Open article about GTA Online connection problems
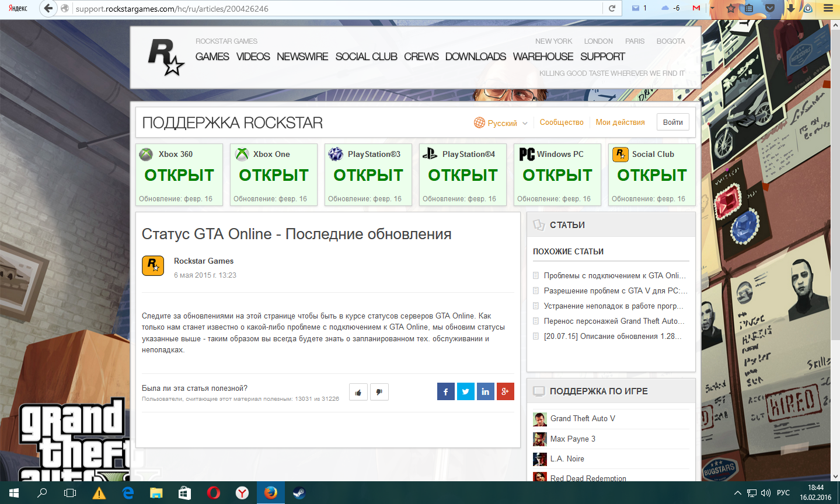Image resolution: width=840 pixels, height=504 pixels. pos(615,275)
